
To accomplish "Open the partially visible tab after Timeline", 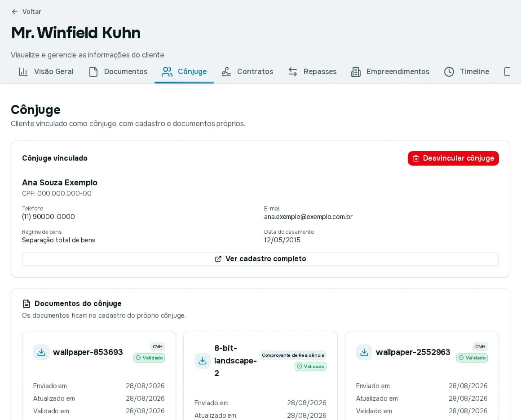I will [508, 72].
